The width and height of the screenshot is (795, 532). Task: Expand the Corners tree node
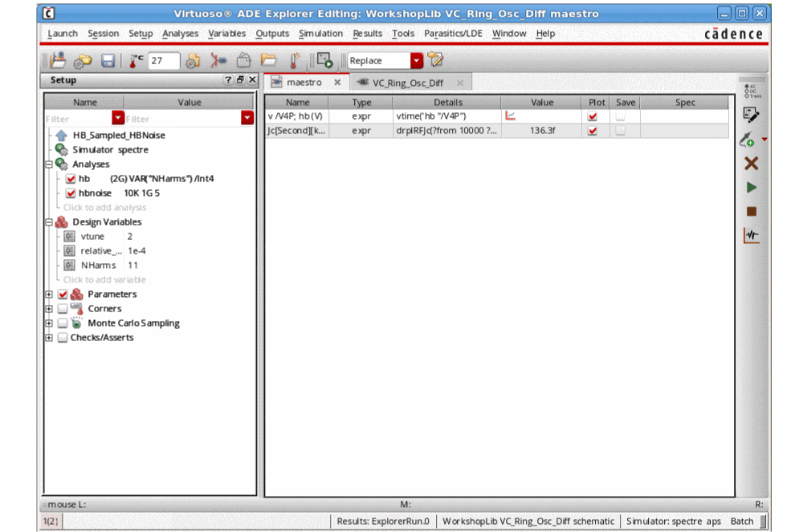click(x=50, y=309)
